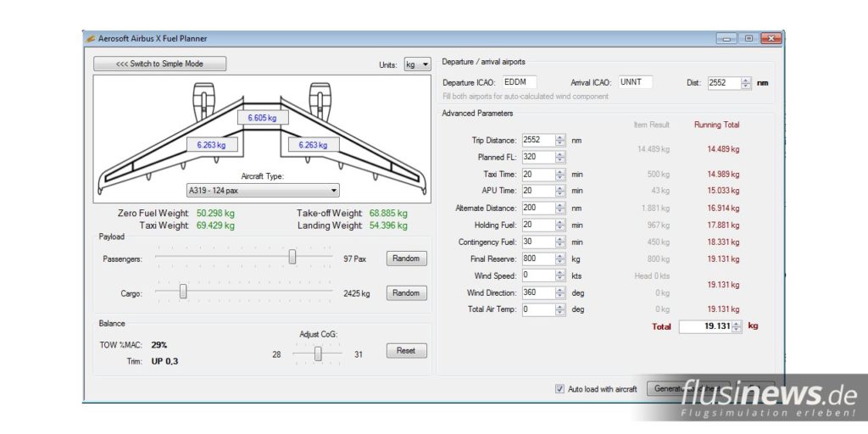Click the Aerosoft app icon in title bar
The width and height of the screenshot is (868, 434).
(91, 38)
